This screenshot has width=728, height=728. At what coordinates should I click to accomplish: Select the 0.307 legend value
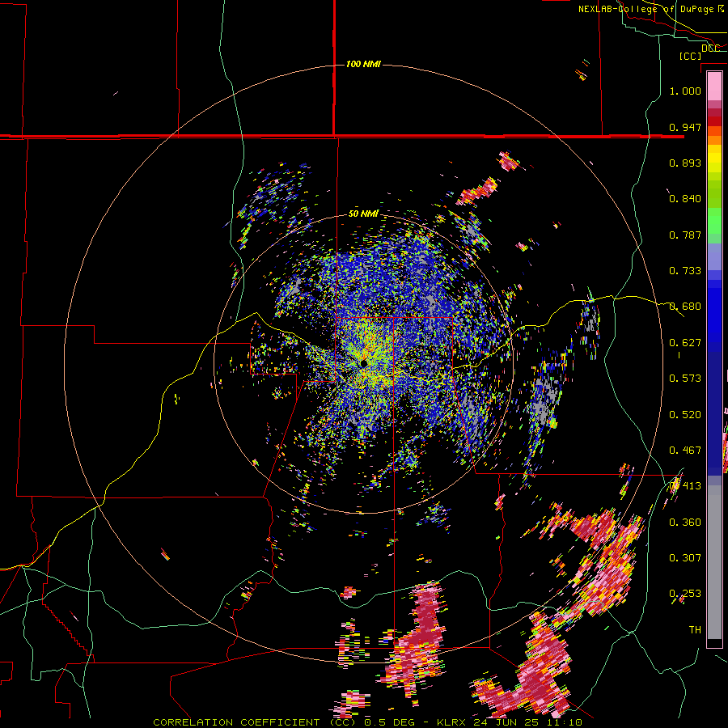tap(685, 558)
